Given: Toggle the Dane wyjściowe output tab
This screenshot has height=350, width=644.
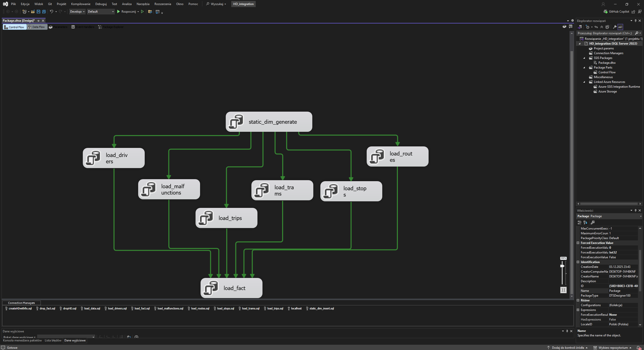Looking at the screenshot, I should 75,340.
